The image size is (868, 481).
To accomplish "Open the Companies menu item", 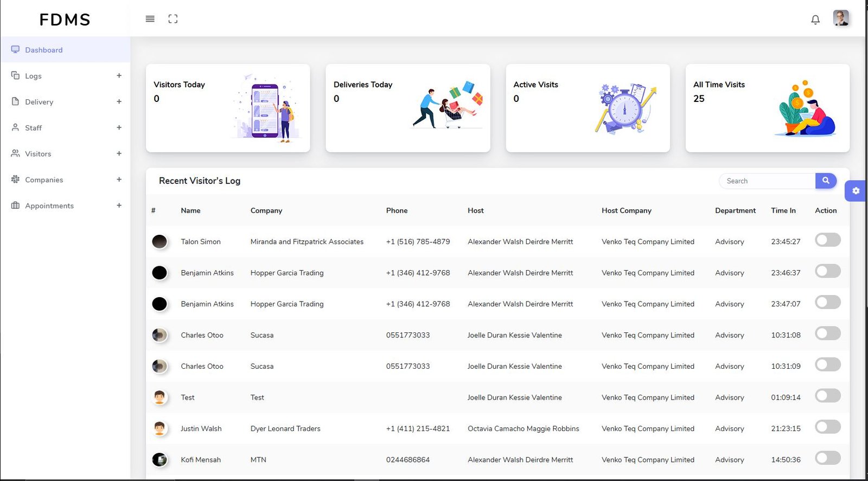I will tap(65, 180).
